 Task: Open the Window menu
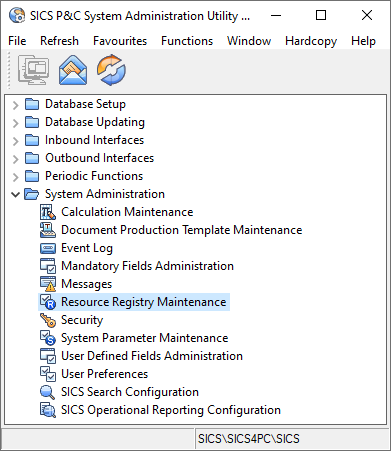pos(249,41)
